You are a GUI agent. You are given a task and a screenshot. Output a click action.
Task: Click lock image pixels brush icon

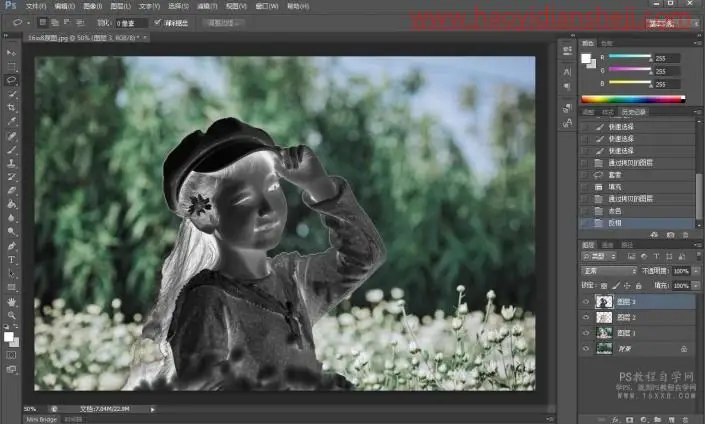(616, 286)
